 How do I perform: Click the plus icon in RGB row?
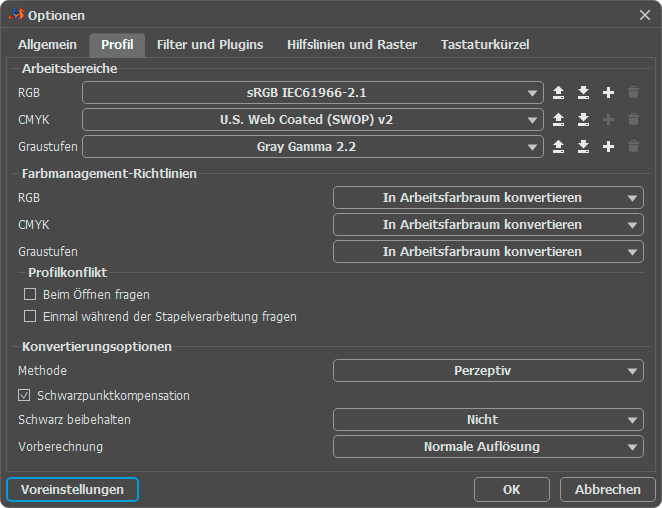pos(608,92)
